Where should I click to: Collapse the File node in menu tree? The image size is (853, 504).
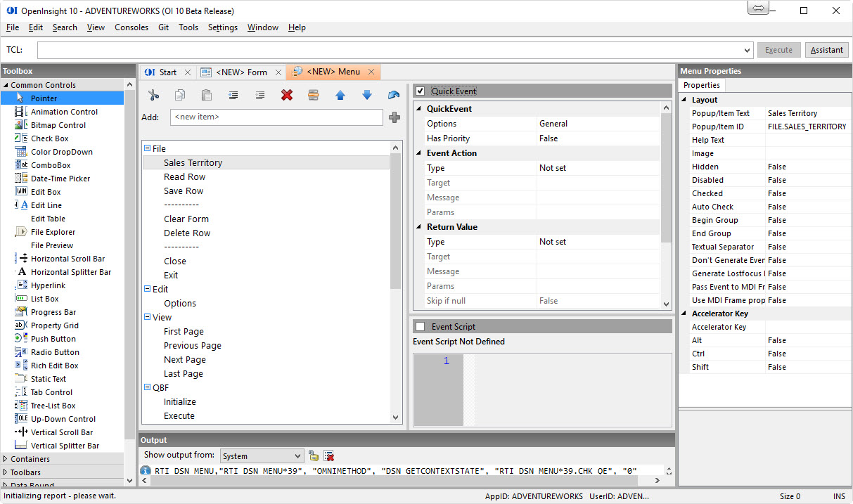[148, 148]
